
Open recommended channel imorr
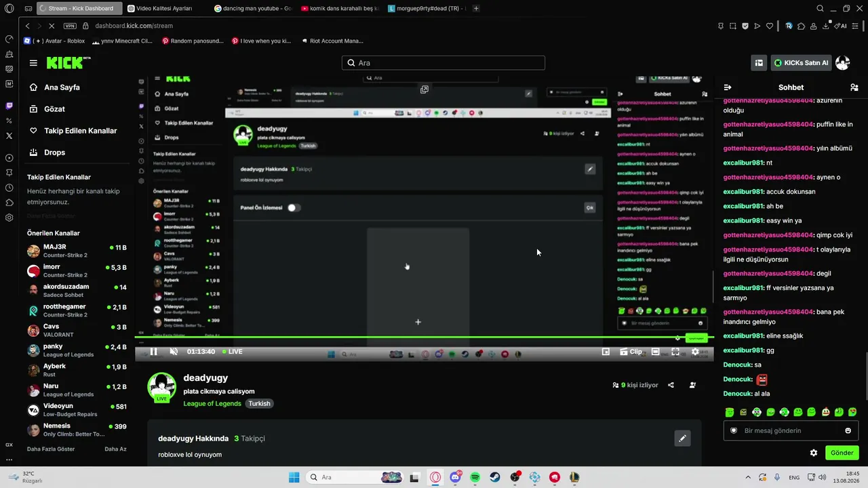click(77, 271)
